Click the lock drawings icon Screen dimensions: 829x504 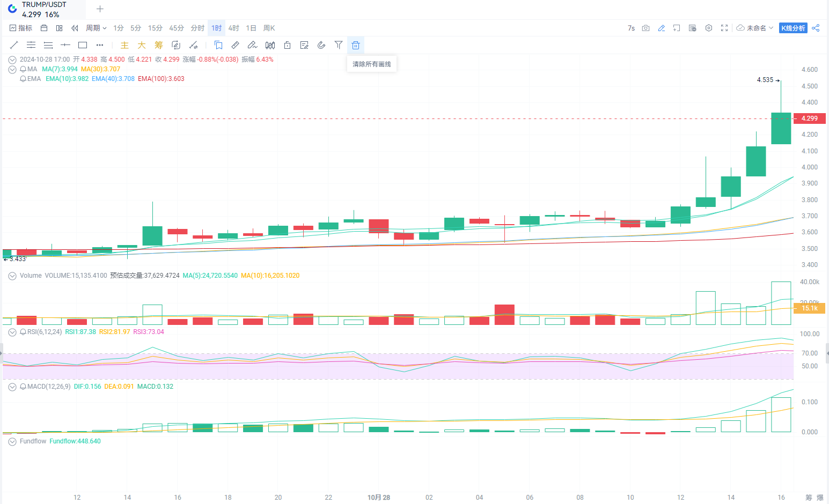click(287, 45)
